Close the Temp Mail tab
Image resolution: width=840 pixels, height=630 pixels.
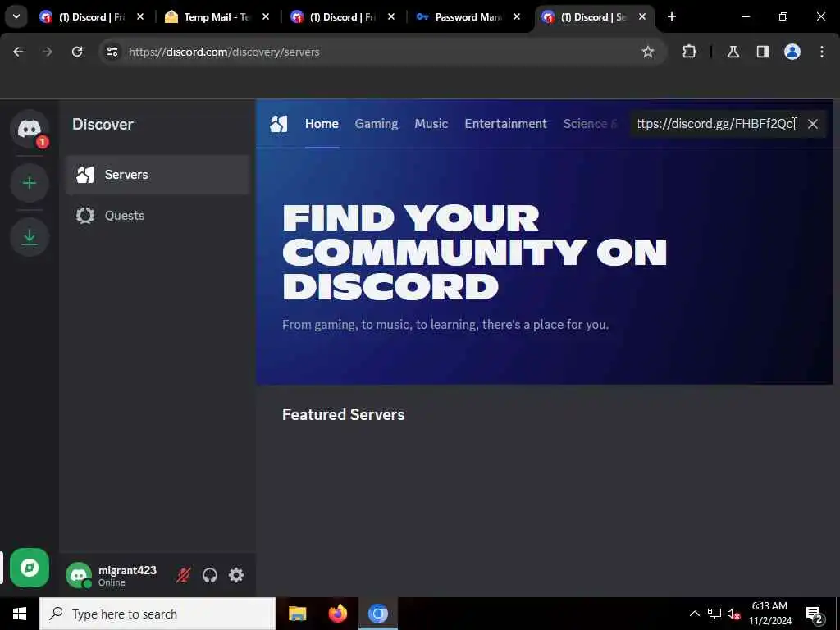click(266, 17)
